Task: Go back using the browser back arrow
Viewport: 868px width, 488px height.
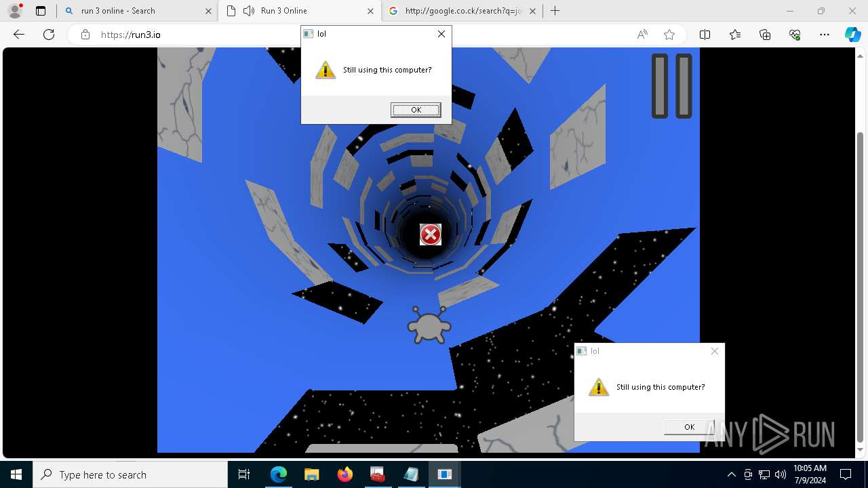Action: point(19,35)
